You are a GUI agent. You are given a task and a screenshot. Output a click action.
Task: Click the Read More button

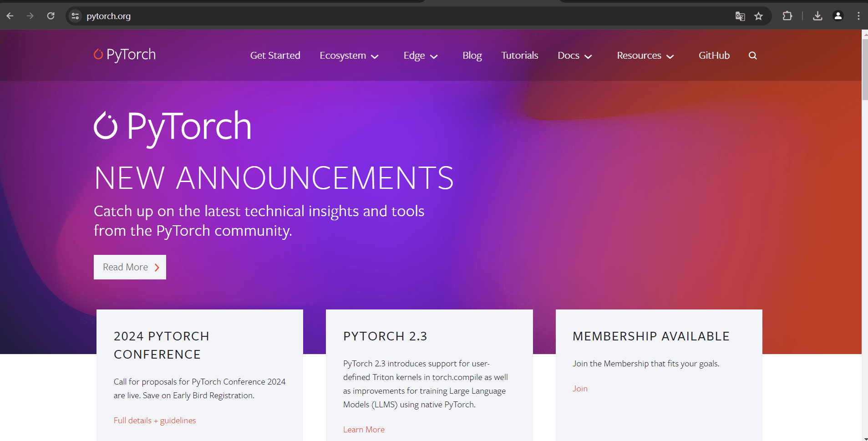pos(130,267)
